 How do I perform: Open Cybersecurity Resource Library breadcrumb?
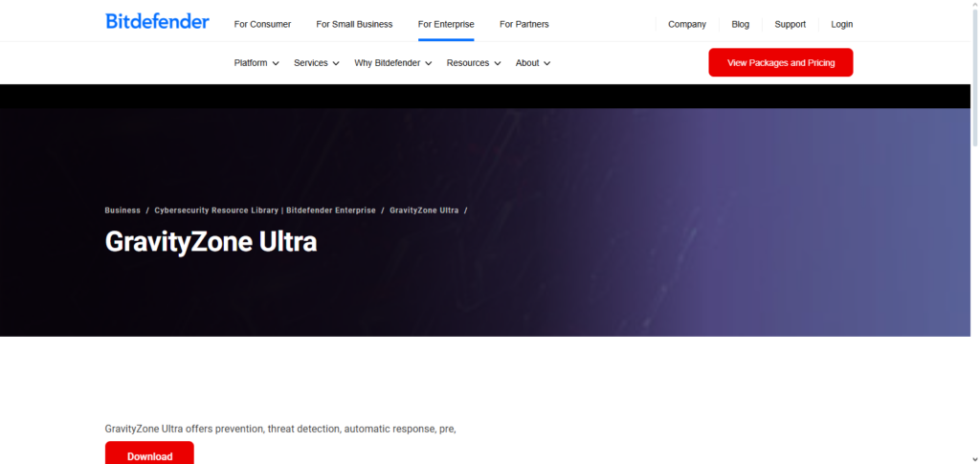(x=265, y=210)
